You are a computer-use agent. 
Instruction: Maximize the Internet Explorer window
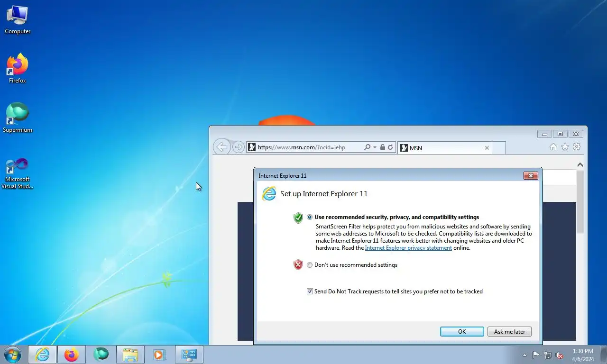tap(560, 134)
